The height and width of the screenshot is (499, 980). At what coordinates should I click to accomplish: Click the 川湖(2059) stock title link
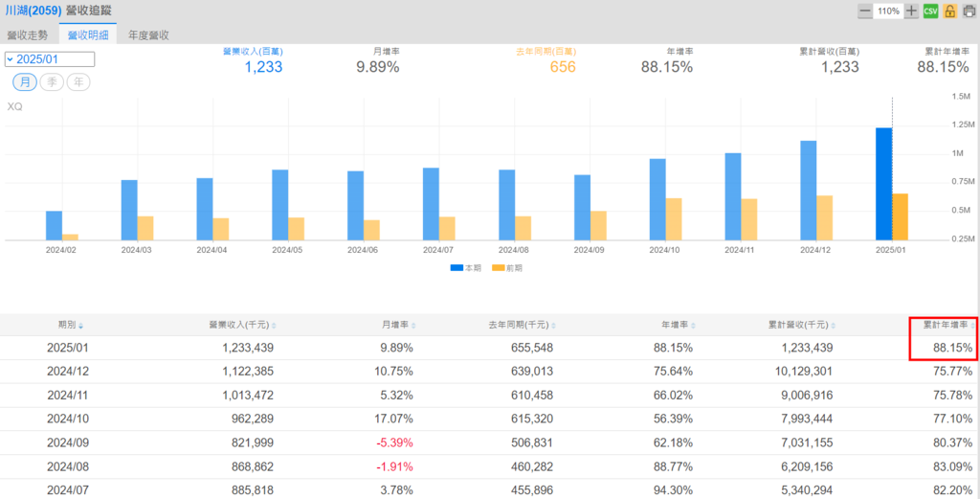[33, 11]
